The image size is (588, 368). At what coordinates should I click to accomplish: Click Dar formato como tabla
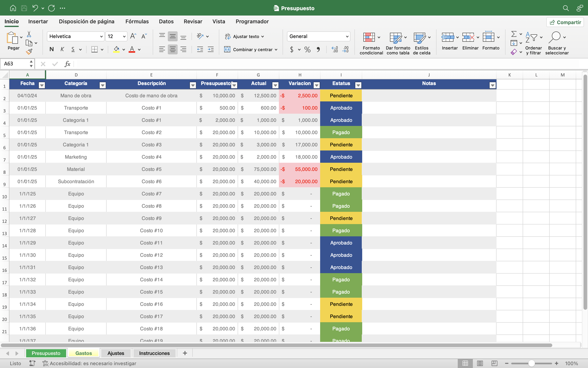pos(398,43)
